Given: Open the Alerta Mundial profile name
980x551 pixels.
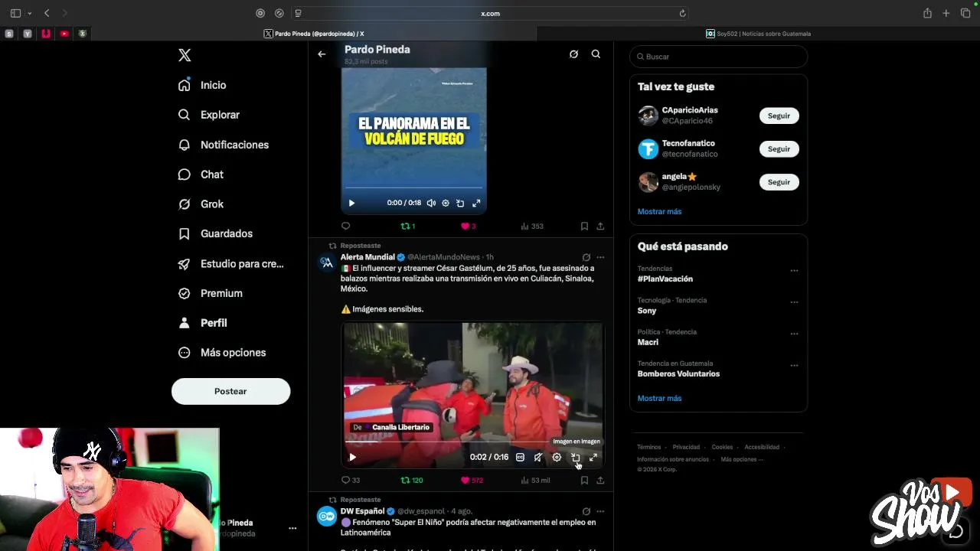Looking at the screenshot, I should coord(367,257).
